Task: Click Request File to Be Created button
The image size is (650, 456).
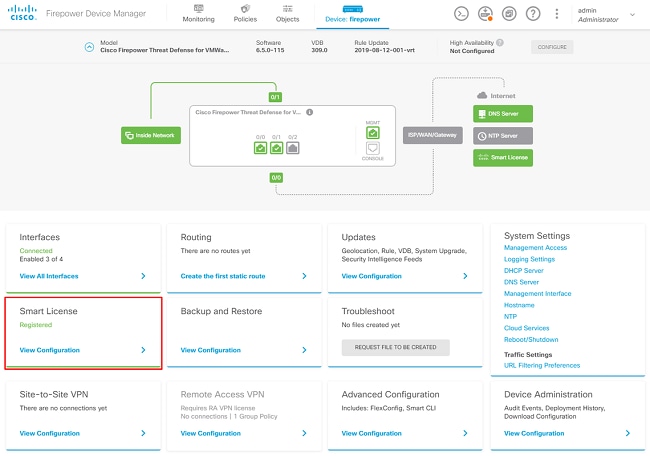Action: click(x=396, y=347)
